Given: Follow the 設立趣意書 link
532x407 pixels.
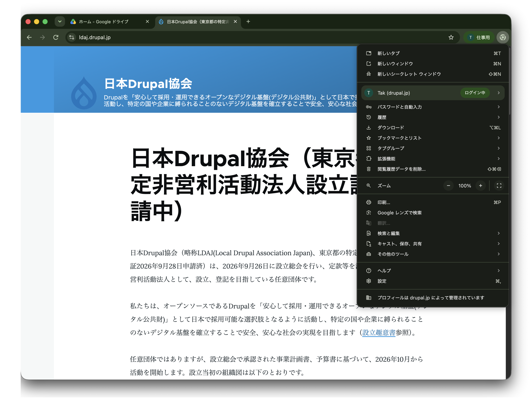Looking at the screenshot, I should click(378, 333).
